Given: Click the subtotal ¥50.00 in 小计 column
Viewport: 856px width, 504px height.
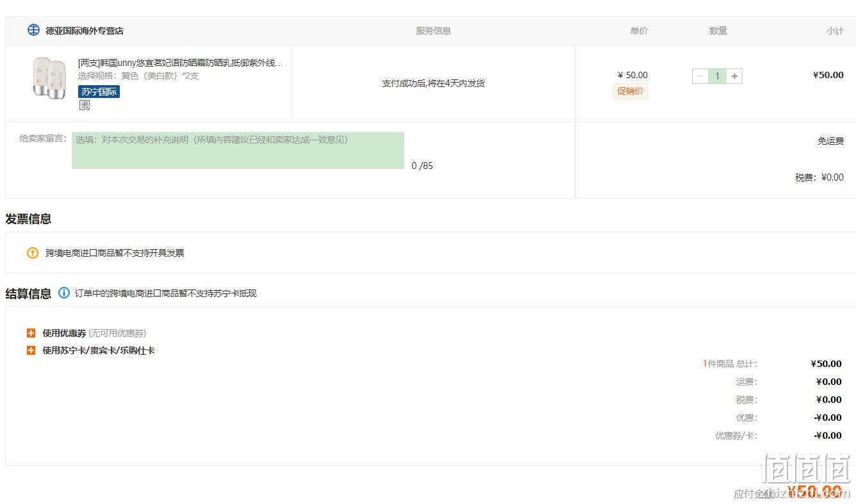Looking at the screenshot, I should (828, 75).
